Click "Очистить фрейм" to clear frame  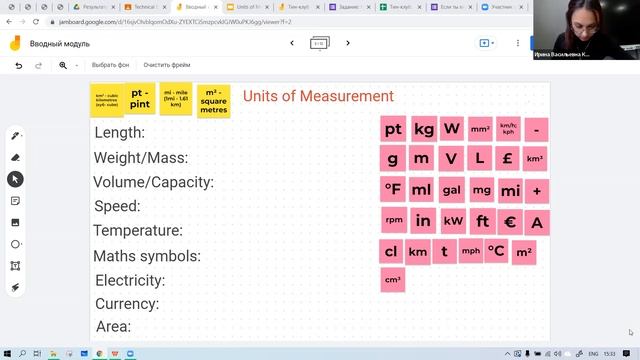[x=167, y=65]
